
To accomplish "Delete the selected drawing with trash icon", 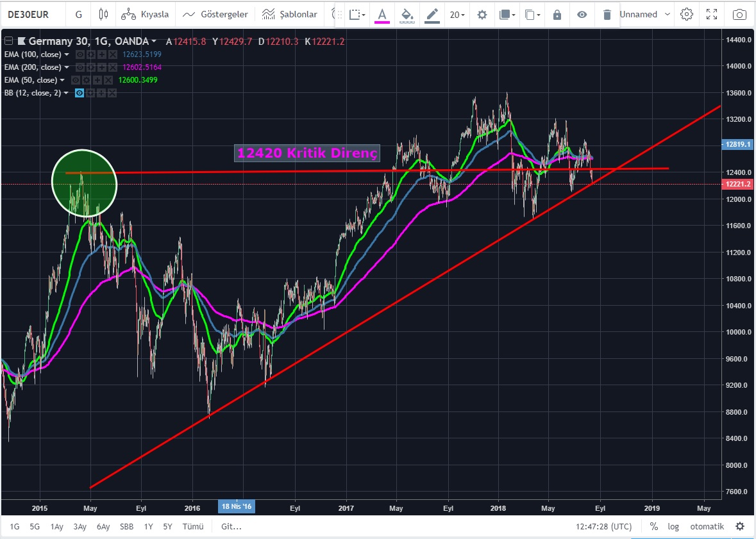I will tap(607, 14).
